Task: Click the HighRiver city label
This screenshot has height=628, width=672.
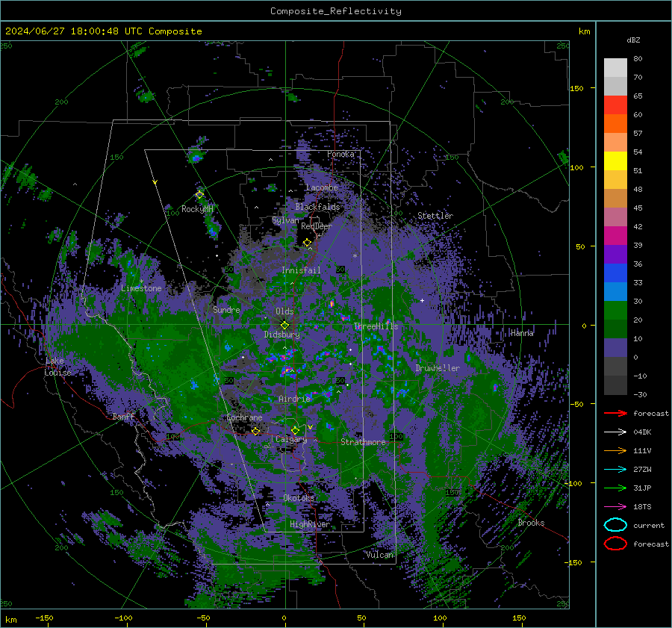Action: tap(310, 524)
